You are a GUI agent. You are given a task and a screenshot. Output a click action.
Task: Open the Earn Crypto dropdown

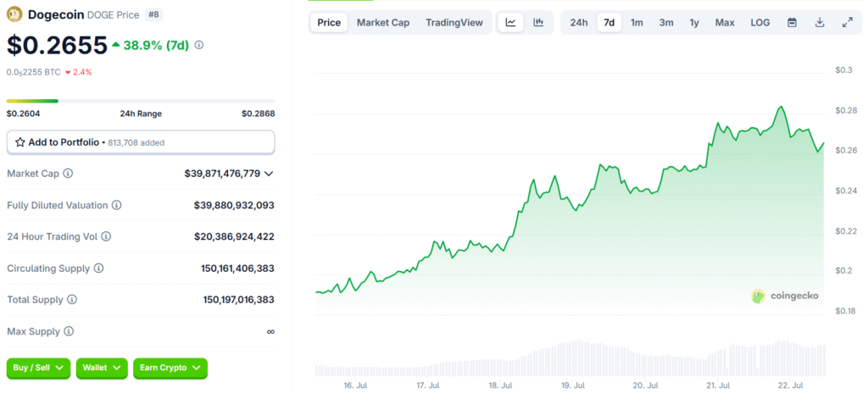tap(170, 368)
